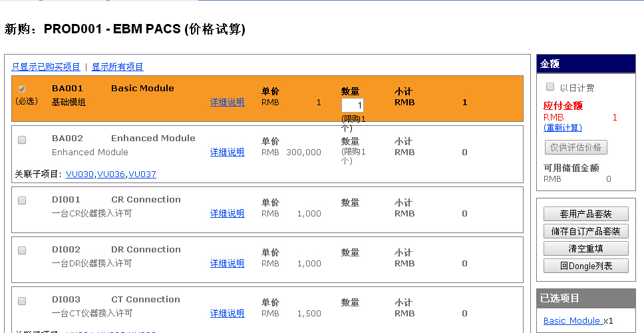Click the 1,500 unit price value
This screenshot has width=644, height=333.
point(309,313)
